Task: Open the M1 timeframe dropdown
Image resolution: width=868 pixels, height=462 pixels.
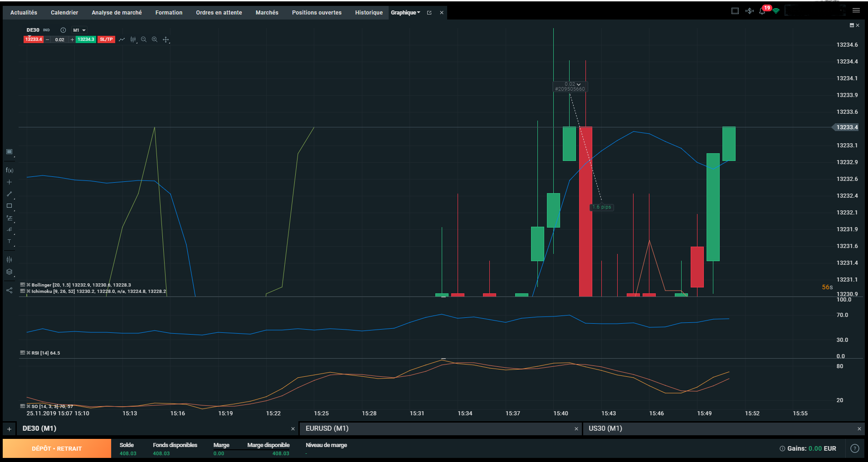Action: click(79, 30)
